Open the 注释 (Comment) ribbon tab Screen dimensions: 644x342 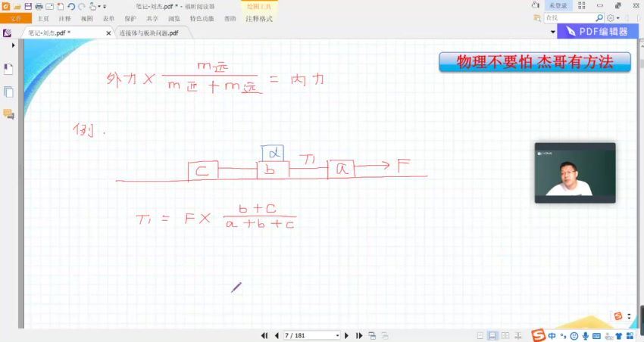tap(65, 18)
